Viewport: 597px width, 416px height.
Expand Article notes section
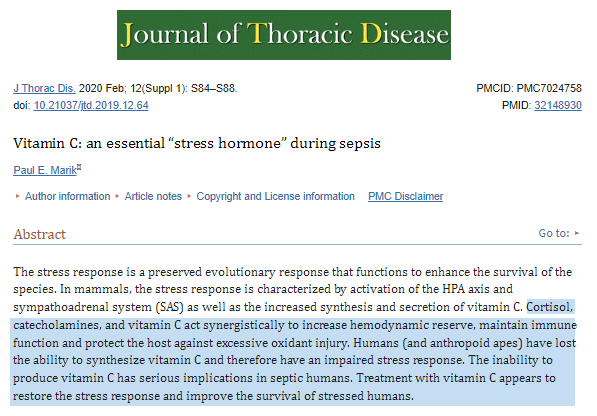[153, 196]
